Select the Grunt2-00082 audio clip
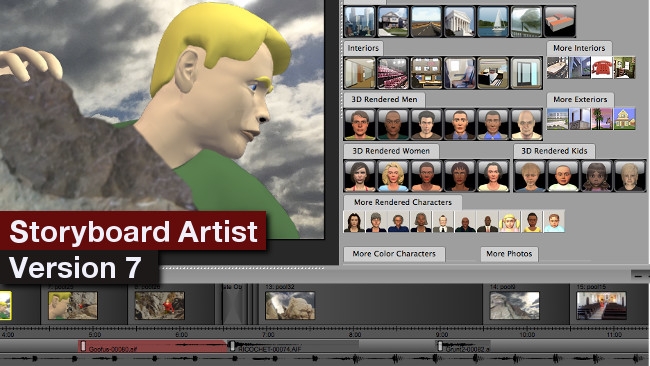The image size is (650, 366). (463, 346)
